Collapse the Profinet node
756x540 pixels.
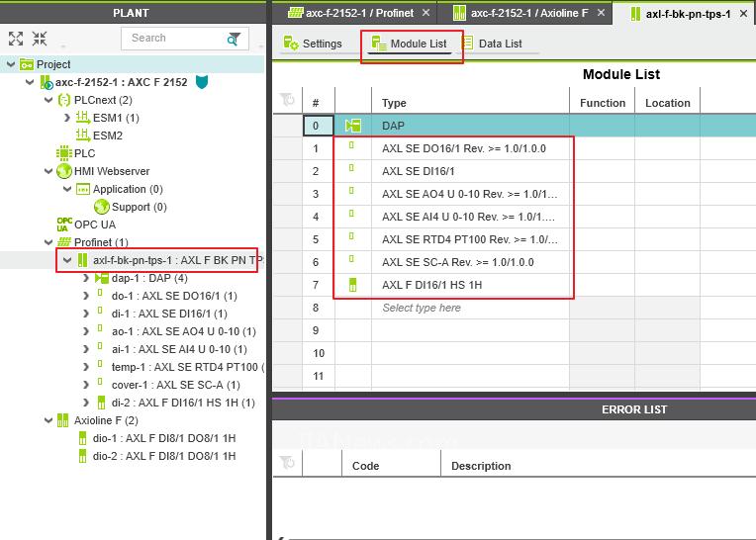(48, 242)
